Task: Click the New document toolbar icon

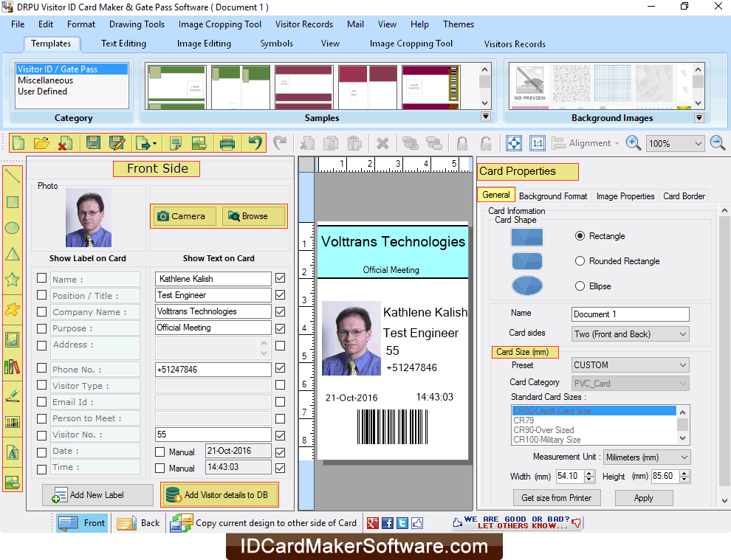Action: tap(18, 143)
